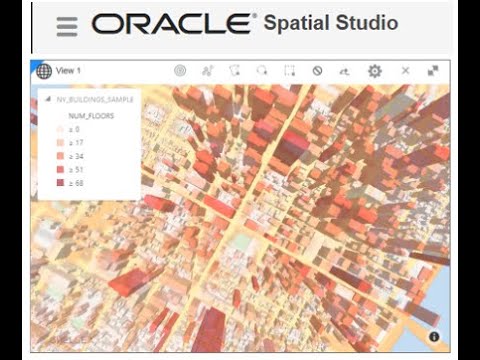Expand View 1 to full size
Screen dimensions: 480x360
[433, 71]
